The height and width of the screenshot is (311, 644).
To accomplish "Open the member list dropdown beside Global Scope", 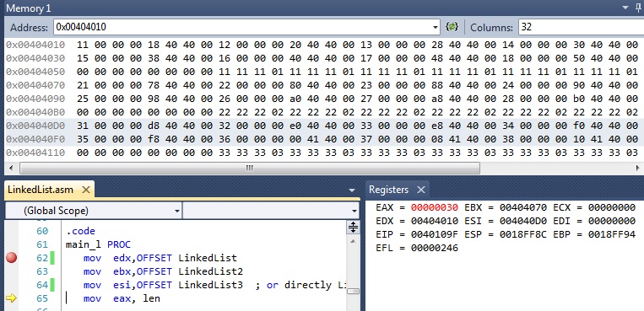I will (354, 211).
